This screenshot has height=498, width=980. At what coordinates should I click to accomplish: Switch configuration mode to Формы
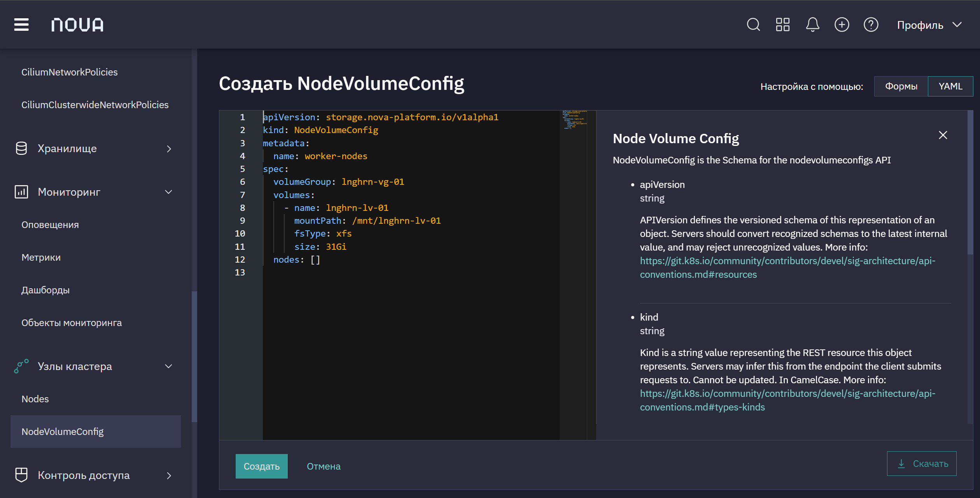coord(901,86)
